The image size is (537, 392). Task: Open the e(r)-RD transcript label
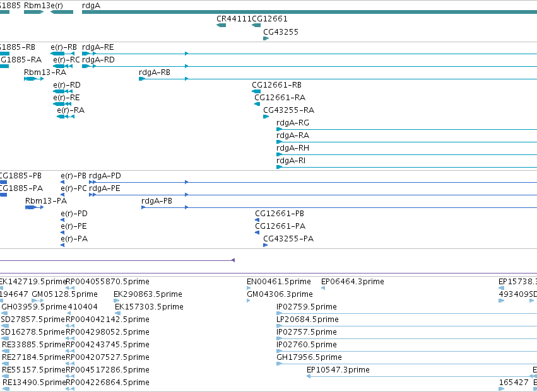(67, 85)
